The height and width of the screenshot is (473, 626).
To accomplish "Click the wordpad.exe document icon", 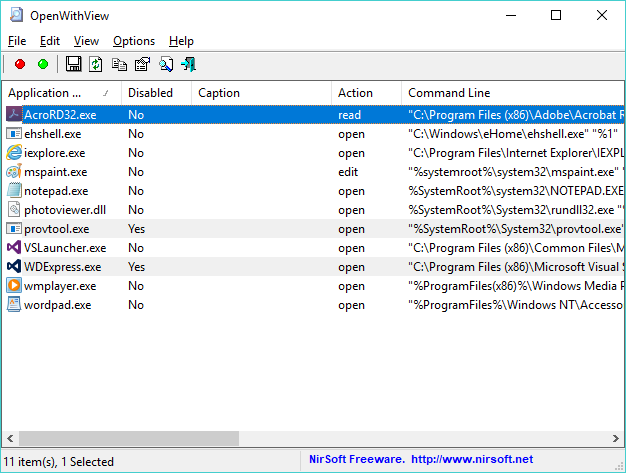I will (x=14, y=305).
